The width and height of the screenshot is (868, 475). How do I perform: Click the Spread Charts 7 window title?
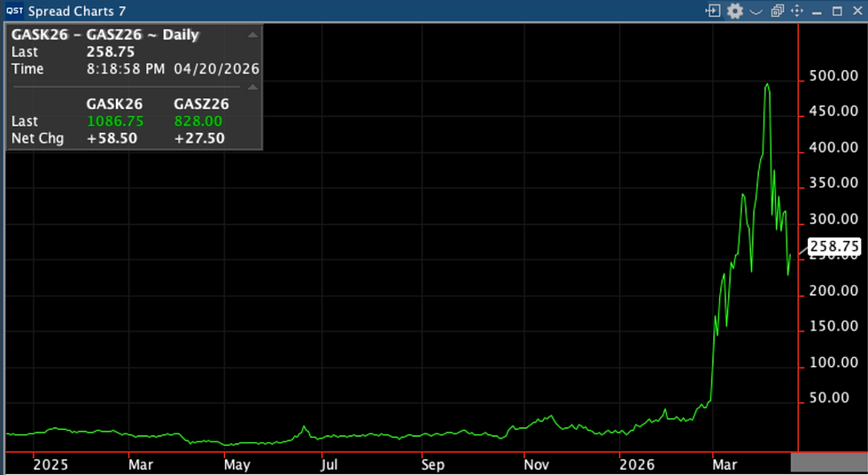point(77,11)
